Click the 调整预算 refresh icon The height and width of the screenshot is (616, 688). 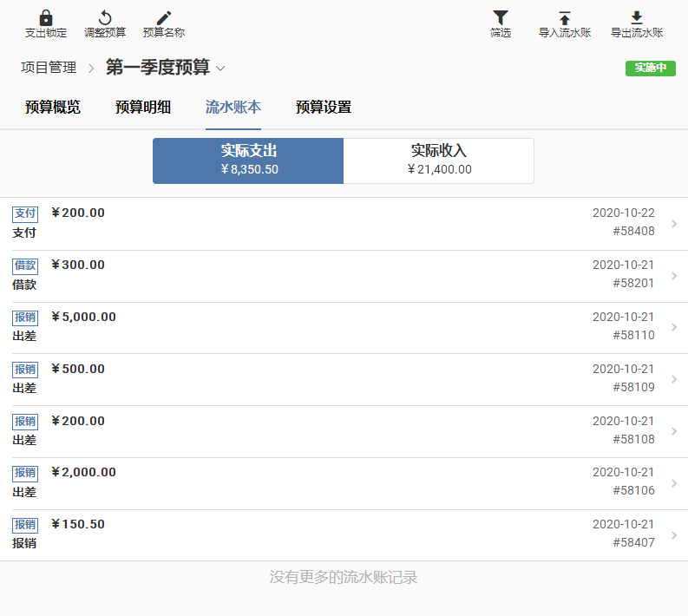[105, 18]
